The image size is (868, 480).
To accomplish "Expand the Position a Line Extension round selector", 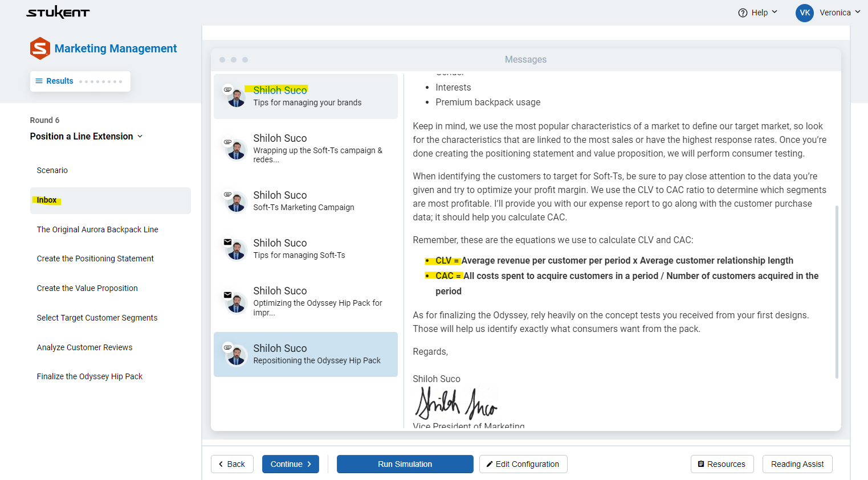I will pos(87,136).
